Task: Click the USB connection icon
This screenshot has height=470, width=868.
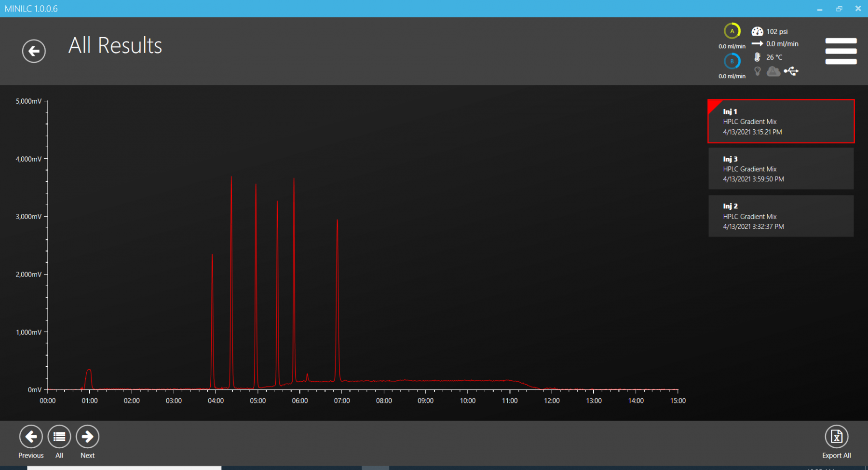Action: pyautogui.click(x=791, y=71)
